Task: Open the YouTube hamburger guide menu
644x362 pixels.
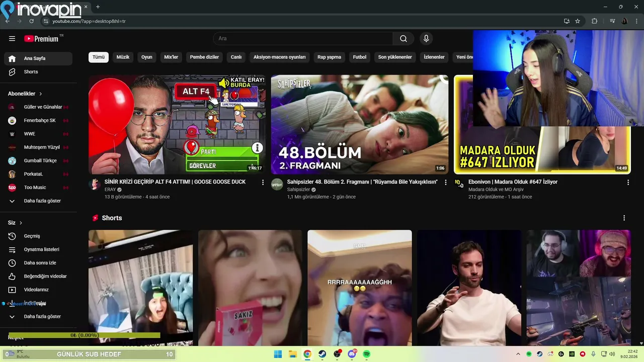Action: 12,39
